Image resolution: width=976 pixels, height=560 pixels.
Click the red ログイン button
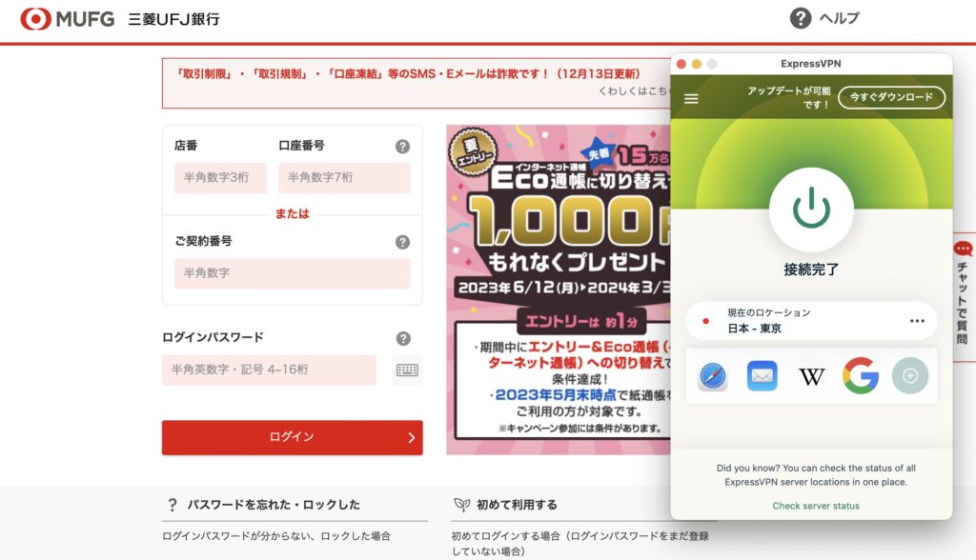(x=292, y=437)
